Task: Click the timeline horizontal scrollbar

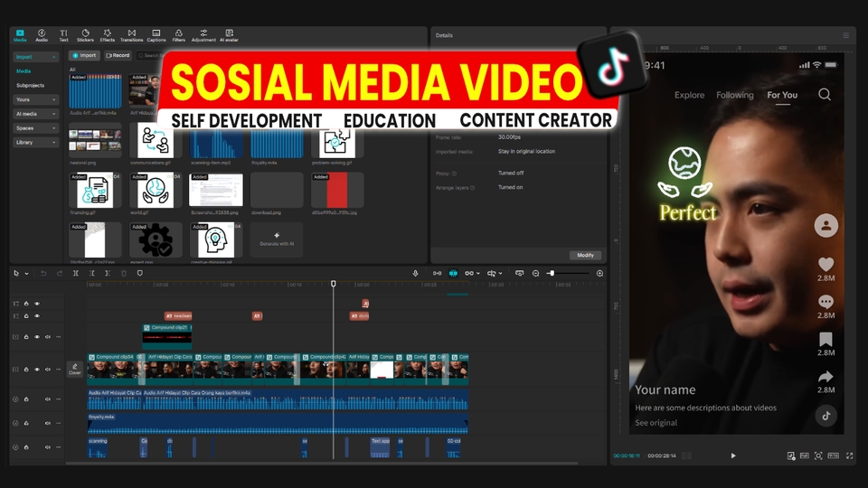Action: coord(322,463)
